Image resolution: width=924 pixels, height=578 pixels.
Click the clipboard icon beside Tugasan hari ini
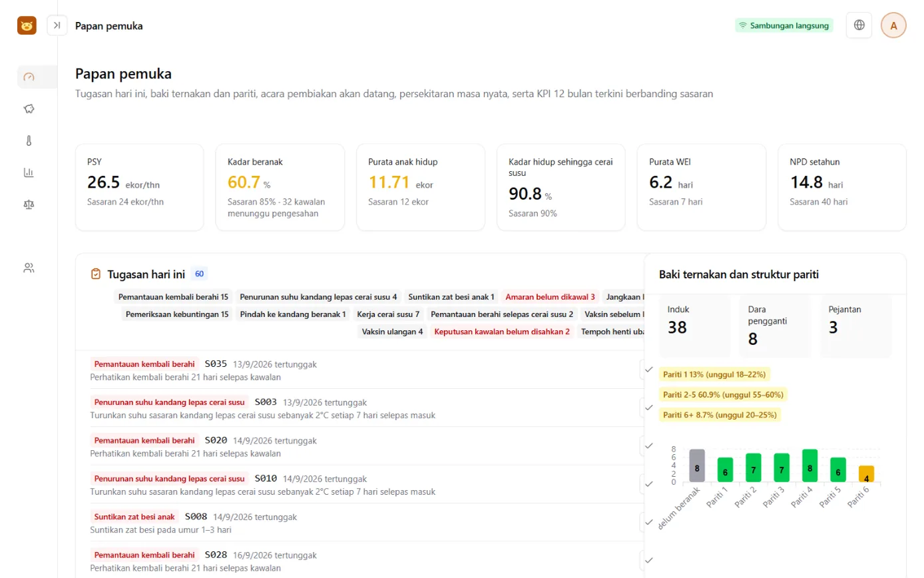[96, 274]
